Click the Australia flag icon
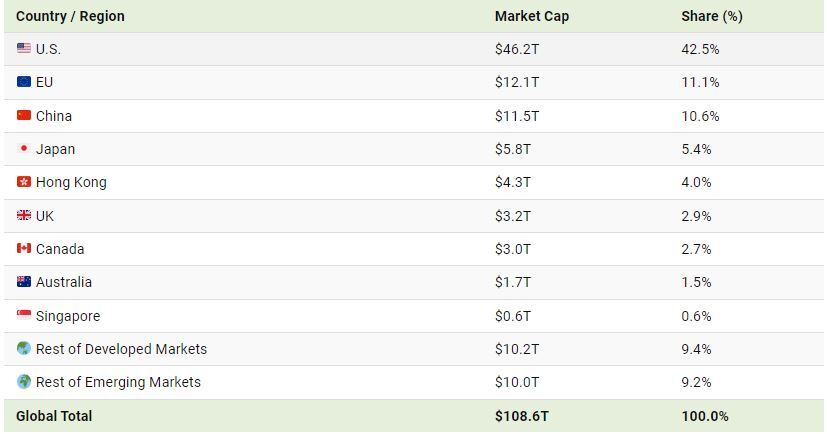Viewport: 827px width, 434px height. (24, 281)
